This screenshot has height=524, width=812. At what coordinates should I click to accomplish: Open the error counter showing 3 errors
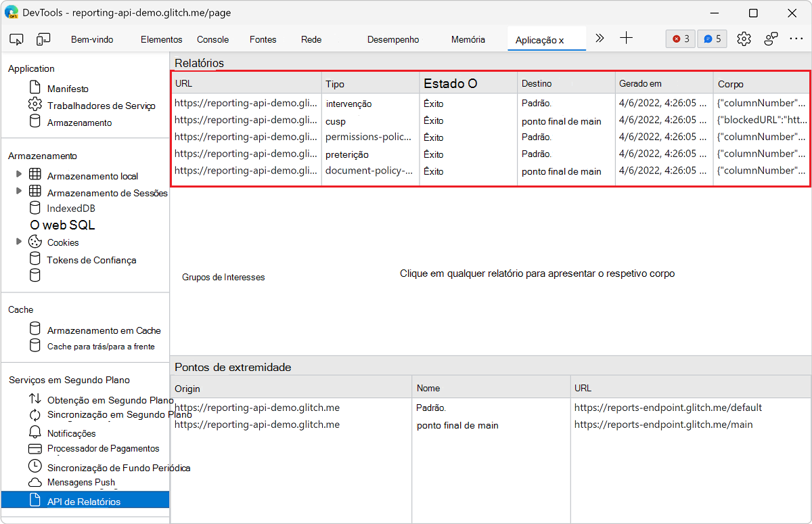[680, 39]
